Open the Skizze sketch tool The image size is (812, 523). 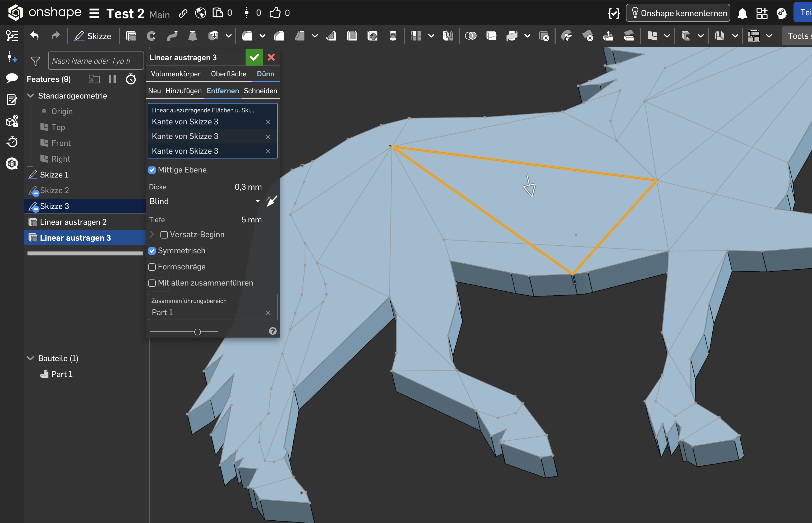coord(93,36)
